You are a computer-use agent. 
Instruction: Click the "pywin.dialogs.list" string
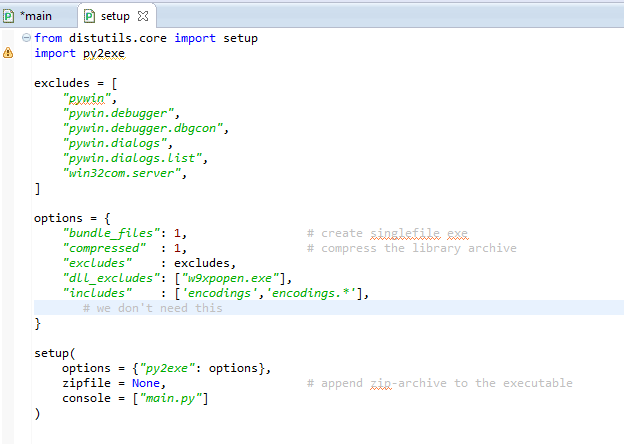pos(132,158)
